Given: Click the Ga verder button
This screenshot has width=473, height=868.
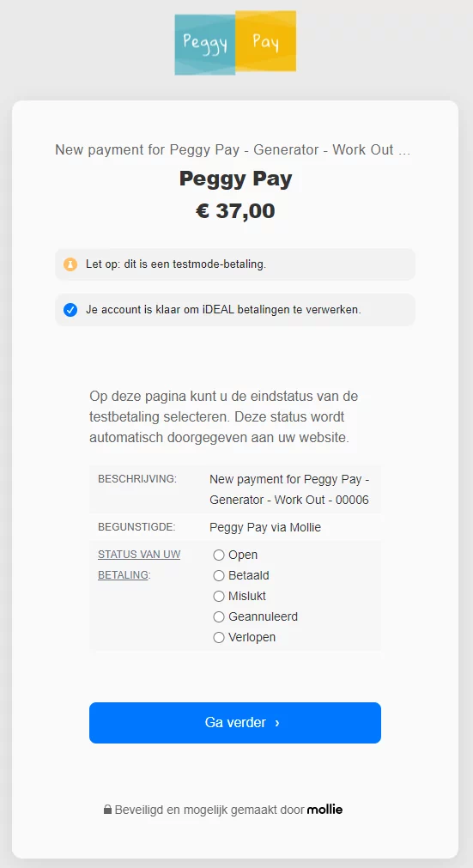Looking at the screenshot, I should point(235,723).
